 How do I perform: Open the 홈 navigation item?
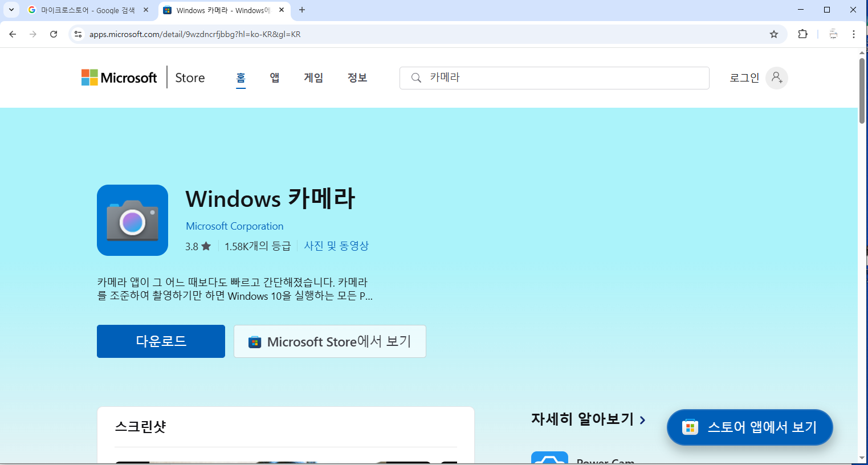pyautogui.click(x=241, y=77)
